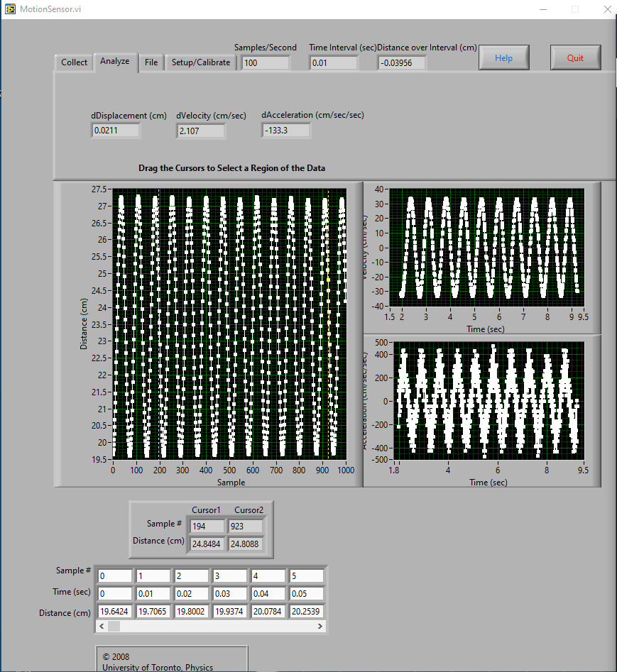Click Cursor2 distance value 24.8088
The image size is (617, 672).
tap(246, 544)
